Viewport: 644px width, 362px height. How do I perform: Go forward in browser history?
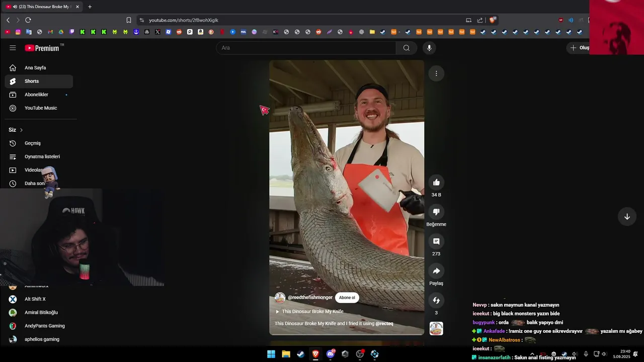tap(18, 20)
